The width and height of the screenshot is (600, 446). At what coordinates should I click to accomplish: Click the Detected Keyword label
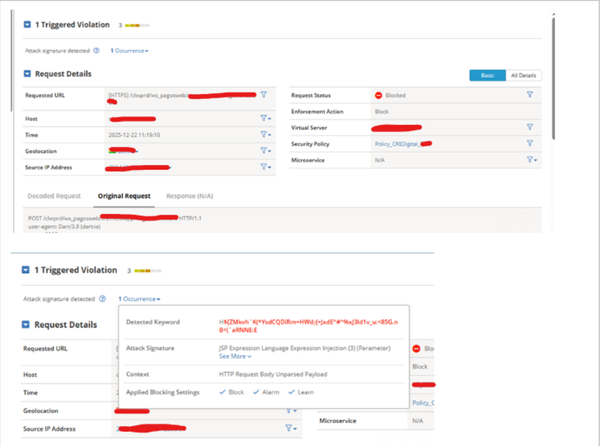(153, 322)
